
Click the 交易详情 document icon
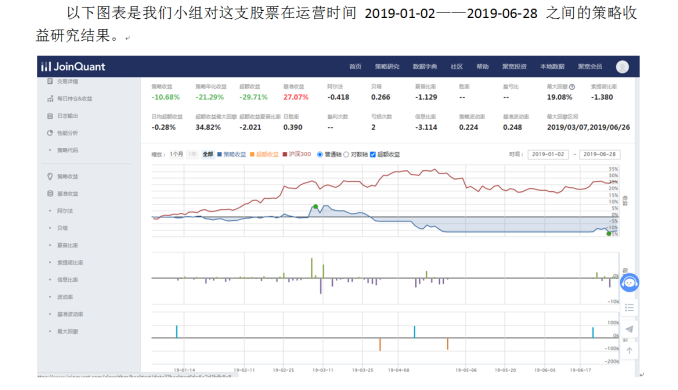[x=50, y=81]
